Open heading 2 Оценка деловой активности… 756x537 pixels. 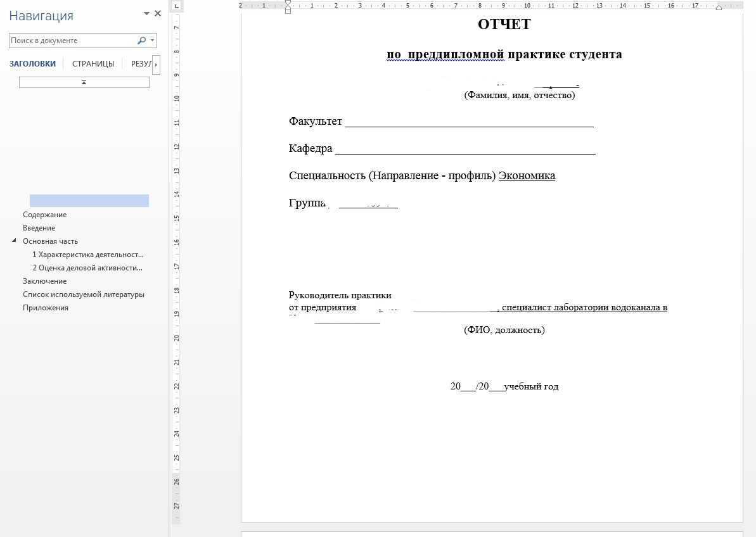[87, 268]
